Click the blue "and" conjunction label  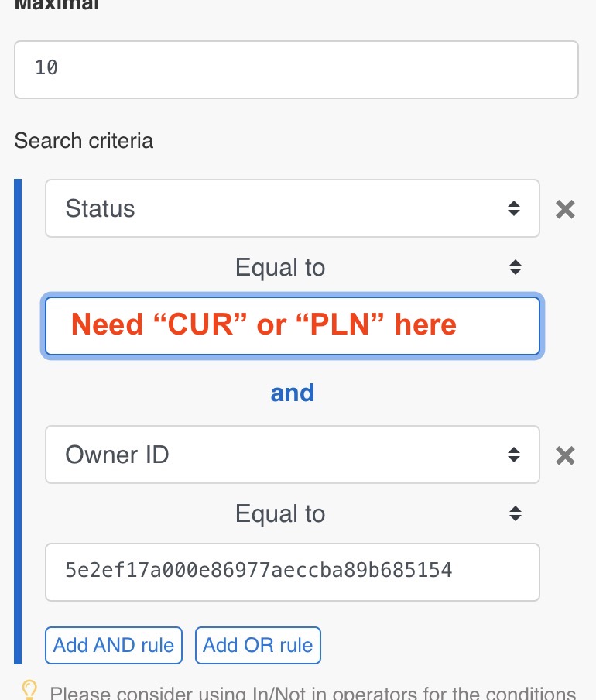pos(292,393)
